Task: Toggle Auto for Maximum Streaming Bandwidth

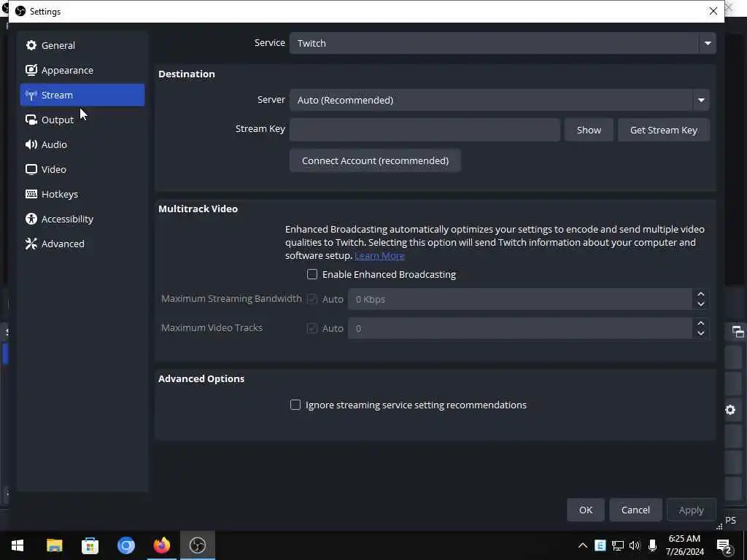Action: [x=312, y=299]
